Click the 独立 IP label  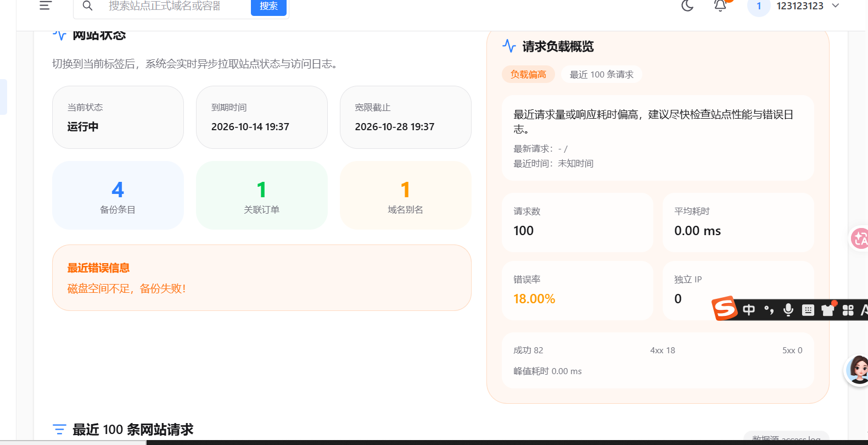[x=688, y=279]
